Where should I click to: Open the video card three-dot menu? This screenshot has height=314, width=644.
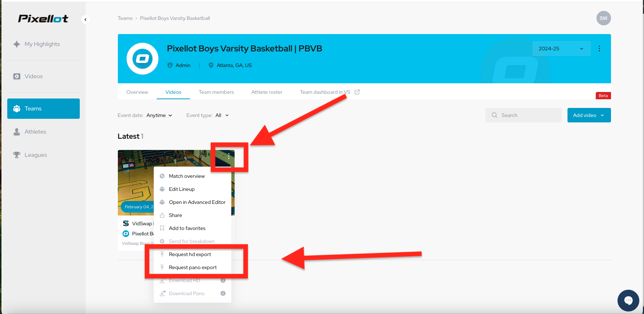click(229, 156)
